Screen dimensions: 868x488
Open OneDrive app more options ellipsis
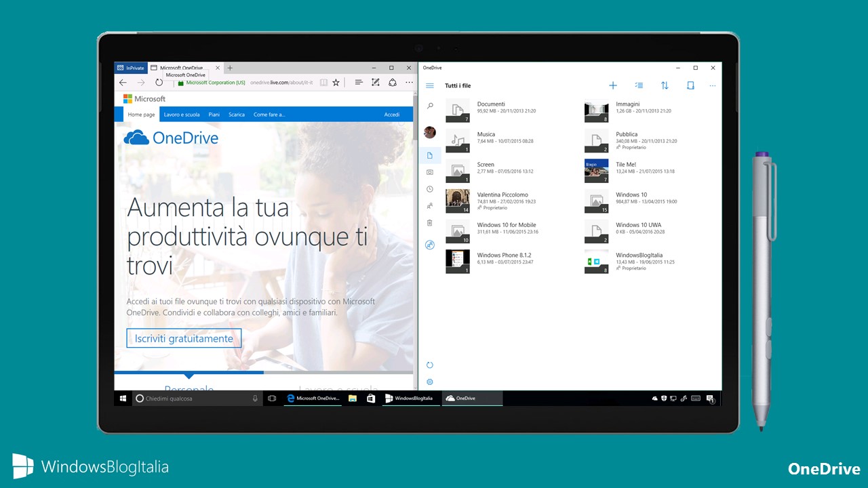coord(712,85)
